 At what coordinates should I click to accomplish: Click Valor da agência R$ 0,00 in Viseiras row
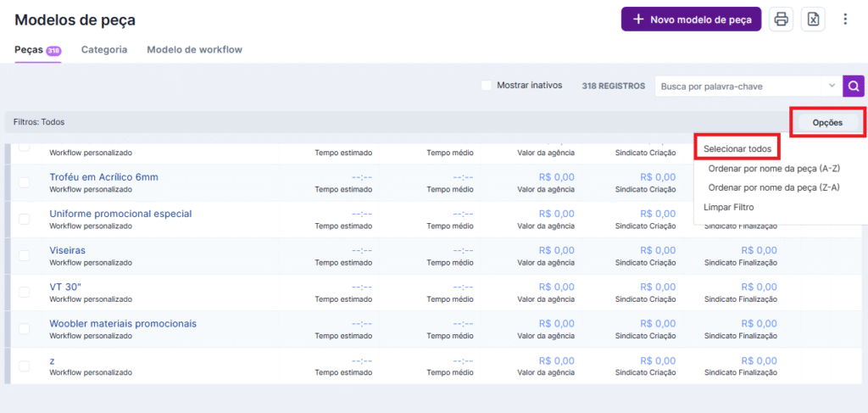click(556, 250)
